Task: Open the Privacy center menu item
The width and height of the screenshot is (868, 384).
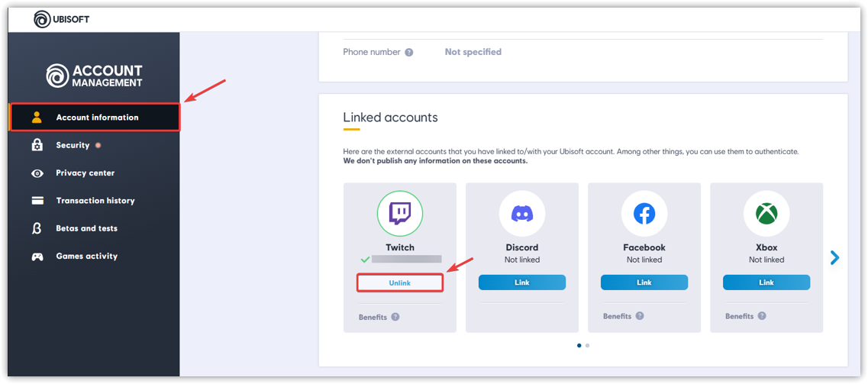Action: point(94,173)
